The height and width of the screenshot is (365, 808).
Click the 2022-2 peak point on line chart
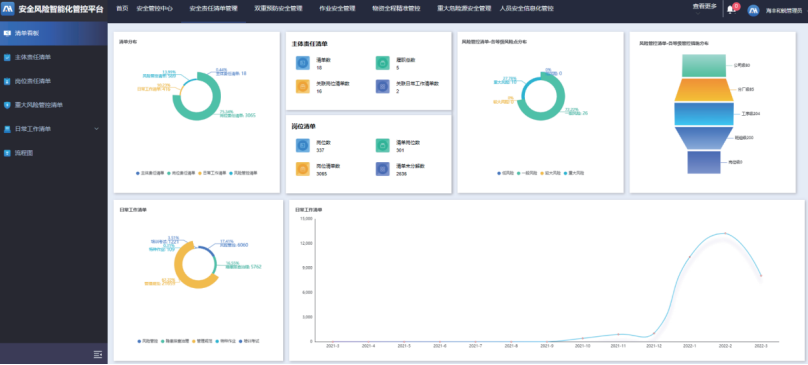coord(725,234)
